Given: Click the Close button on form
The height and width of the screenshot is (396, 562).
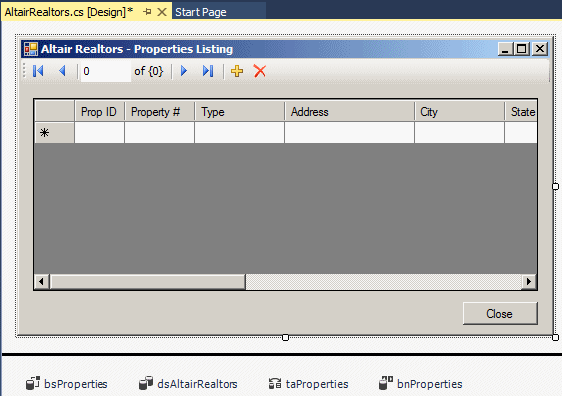Looking at the screenshot, I should pyautogui.click(x=500, y=314).
